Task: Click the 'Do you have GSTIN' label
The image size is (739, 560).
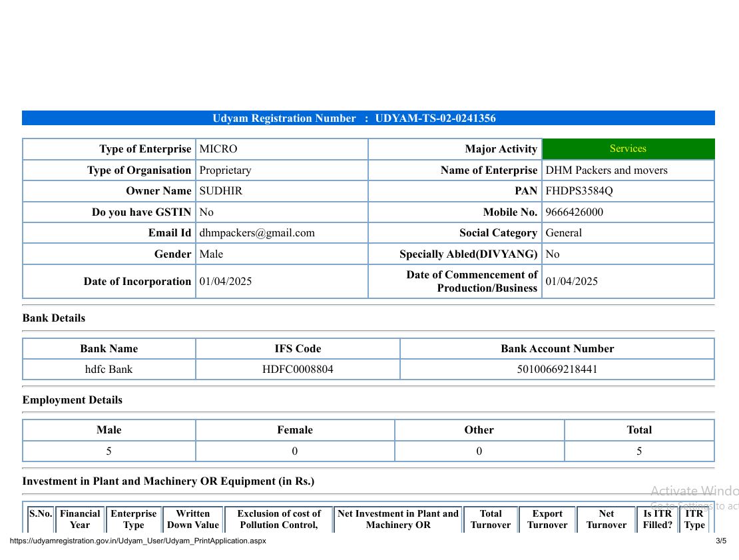Action: (141, 212)
